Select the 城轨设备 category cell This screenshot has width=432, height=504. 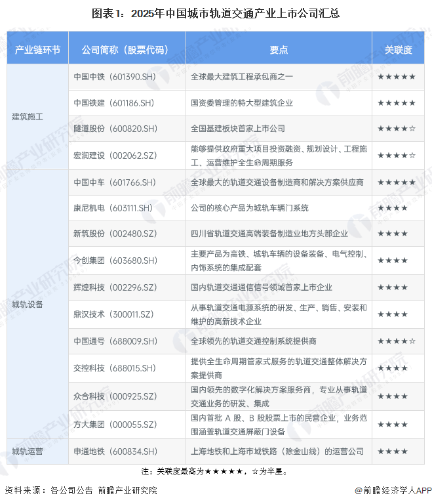28,304
